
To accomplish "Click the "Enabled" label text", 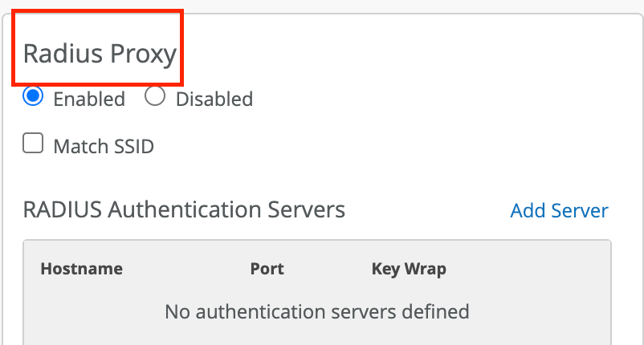I will pos(89,99).
